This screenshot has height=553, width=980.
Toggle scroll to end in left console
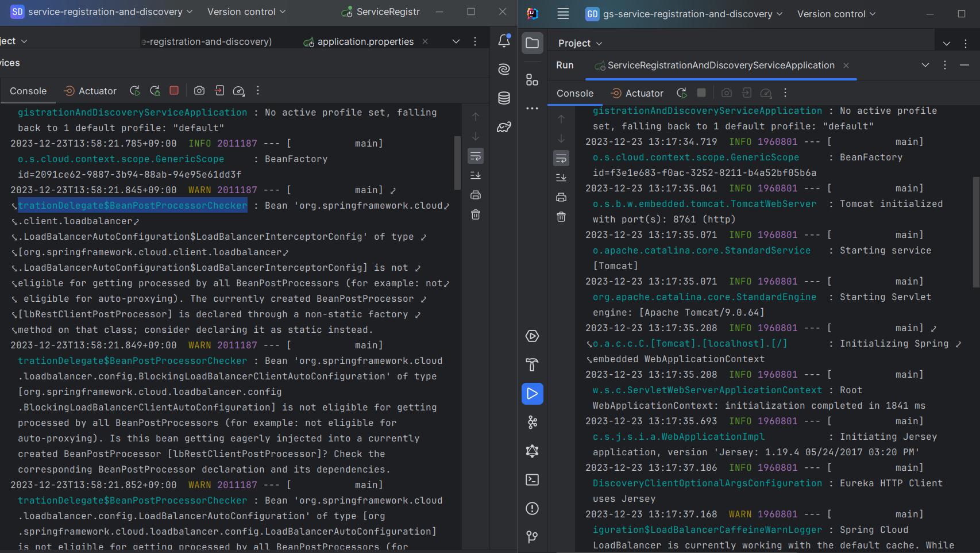[x=476, y=175]
